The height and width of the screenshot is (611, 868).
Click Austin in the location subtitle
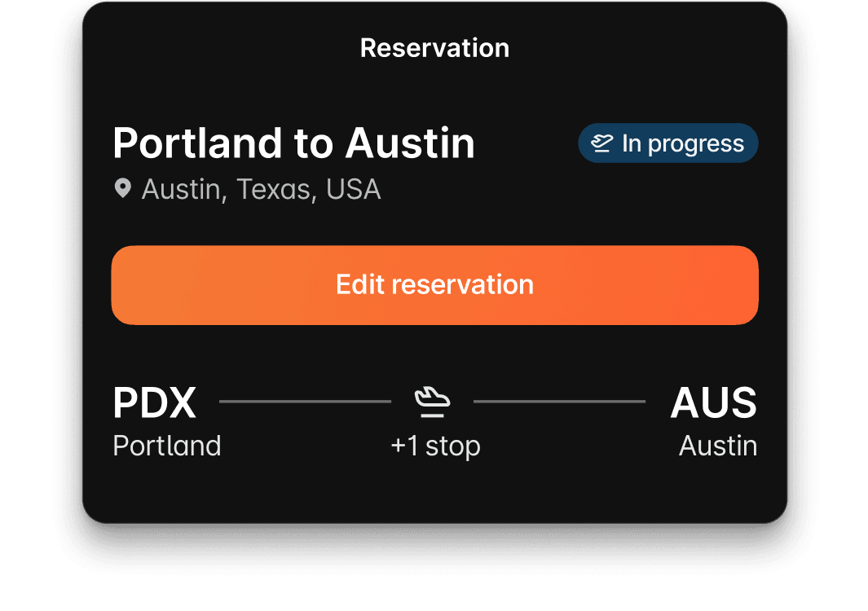183,189
